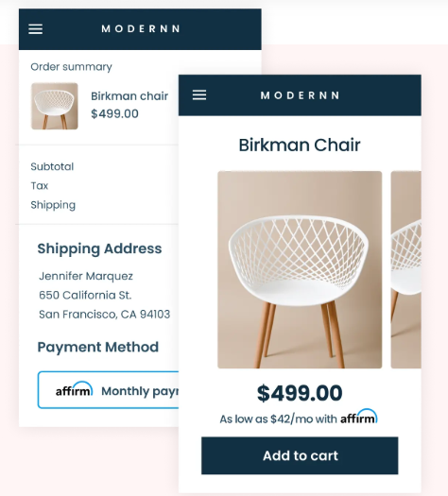Click the Affirm logo in the payment method box
This screenshot has height=496, width=448.
coord(74,389)
